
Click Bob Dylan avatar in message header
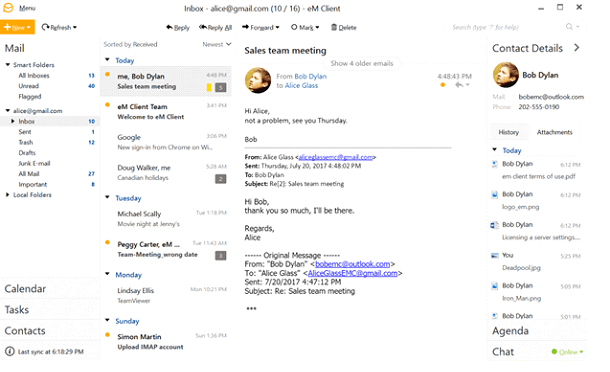258,80
